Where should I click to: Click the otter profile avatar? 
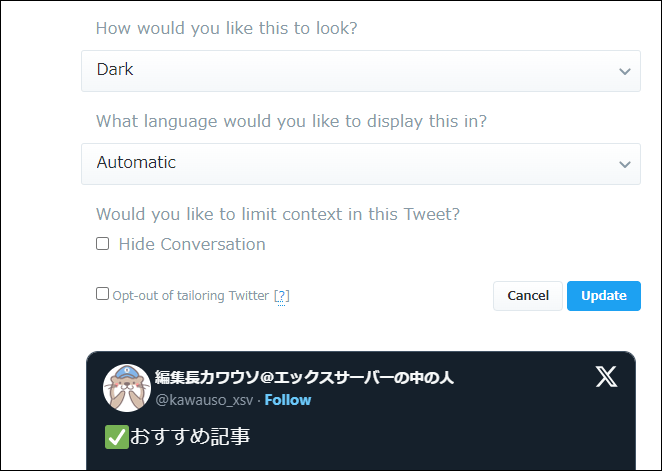(128, 388)
